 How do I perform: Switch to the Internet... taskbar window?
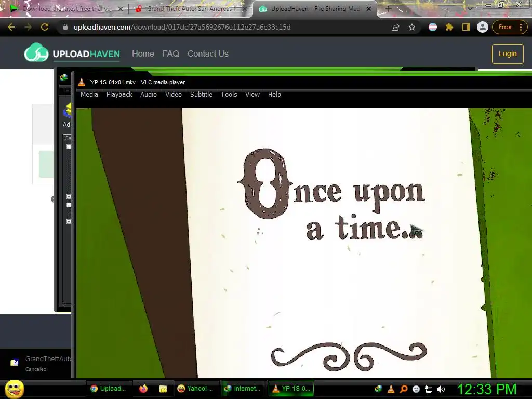pos(242,389)
